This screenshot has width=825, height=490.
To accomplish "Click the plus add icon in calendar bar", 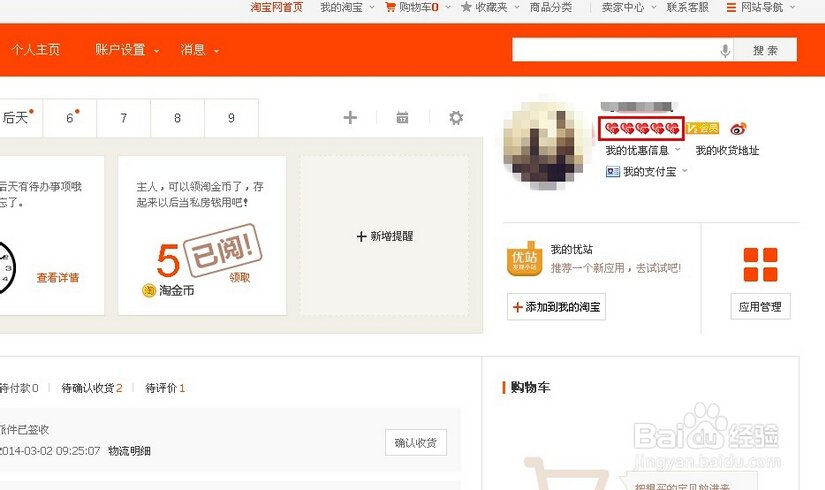I will [350, 117].
